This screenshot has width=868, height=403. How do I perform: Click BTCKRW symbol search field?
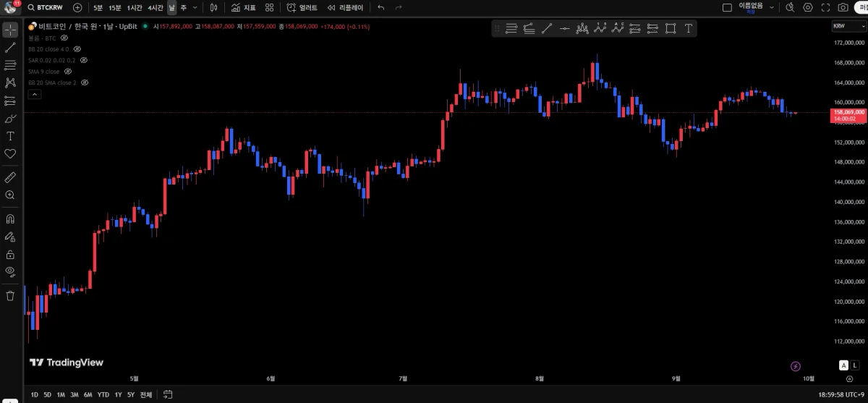tap(46, 7)
